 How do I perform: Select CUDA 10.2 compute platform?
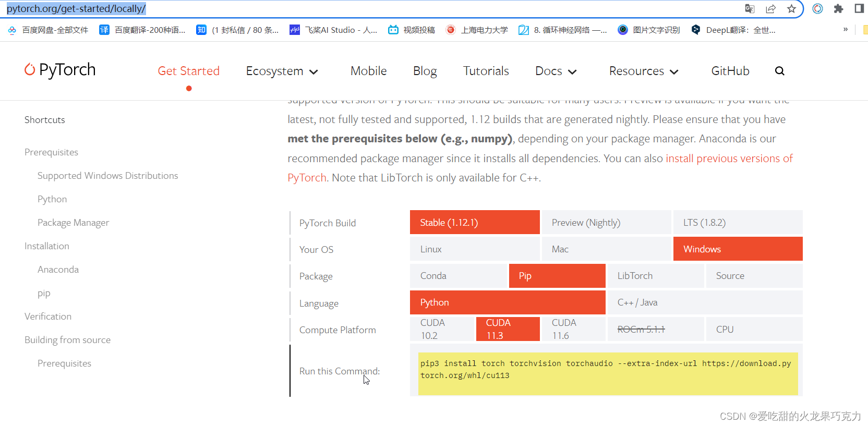442,329
